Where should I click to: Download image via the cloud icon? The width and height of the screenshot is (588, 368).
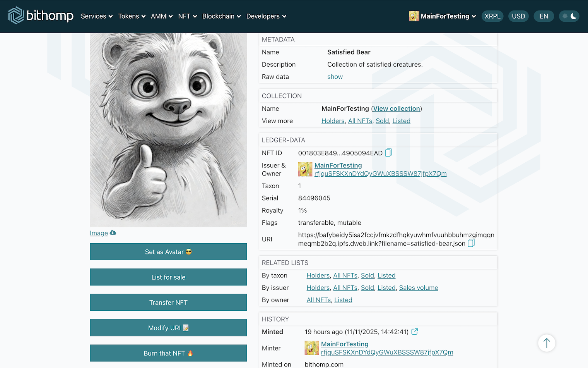[113, 233]
